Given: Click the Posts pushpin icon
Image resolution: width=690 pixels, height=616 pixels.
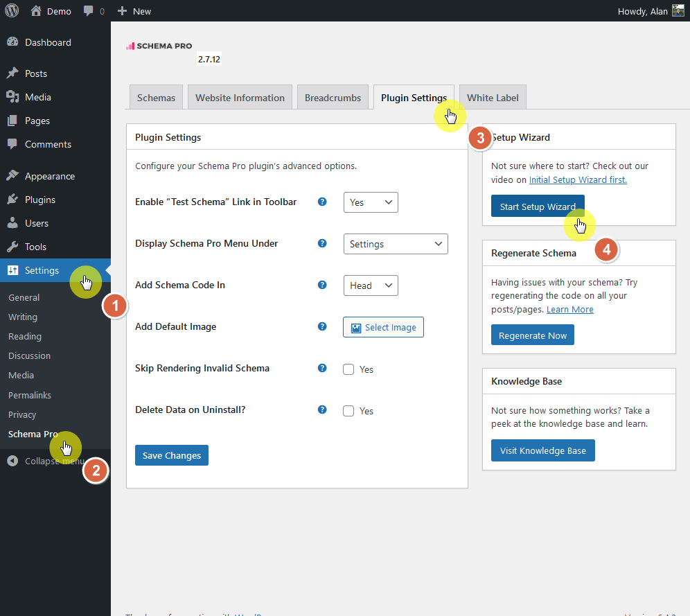Looking at the screenshot, I should [x=12, y=73].
